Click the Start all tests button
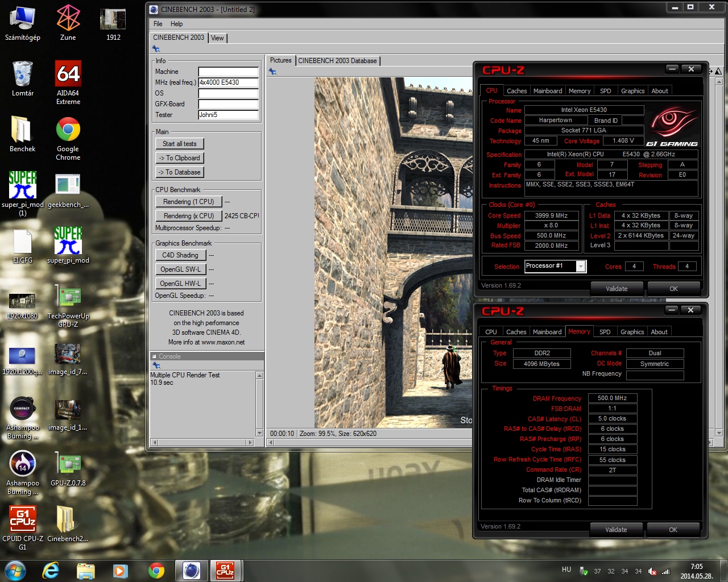728x582 pixels. 180,144
